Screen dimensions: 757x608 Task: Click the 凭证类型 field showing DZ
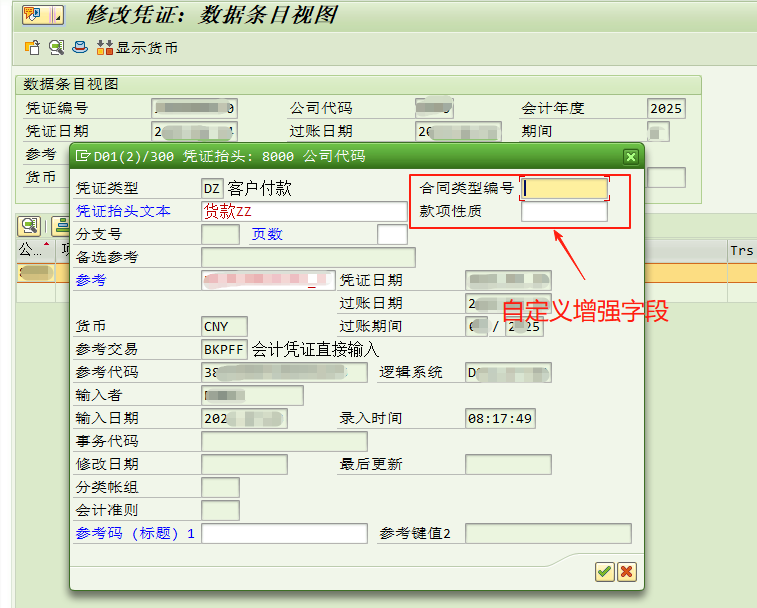click(212, 188)
